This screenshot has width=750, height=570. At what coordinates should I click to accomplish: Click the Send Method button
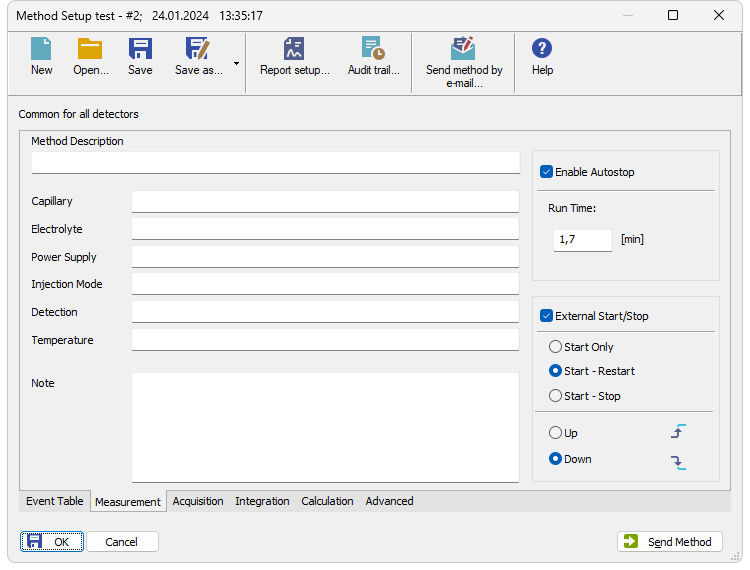click(670, 542)
